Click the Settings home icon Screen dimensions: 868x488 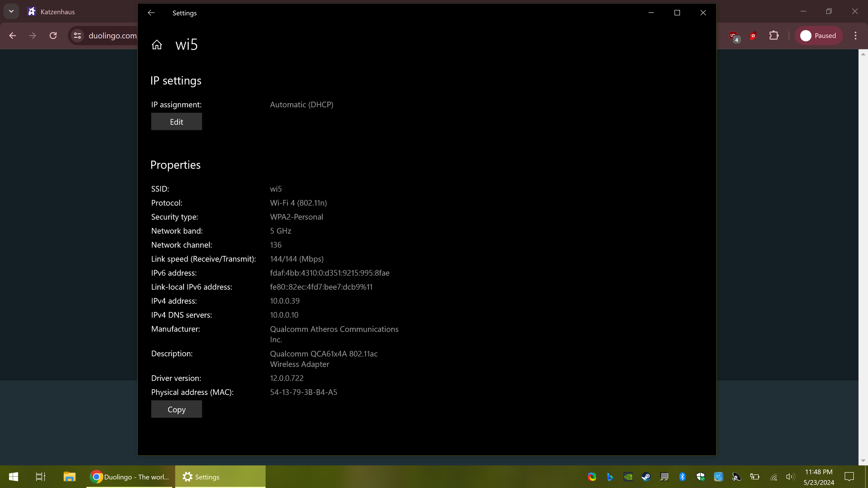tap(157, 45)
